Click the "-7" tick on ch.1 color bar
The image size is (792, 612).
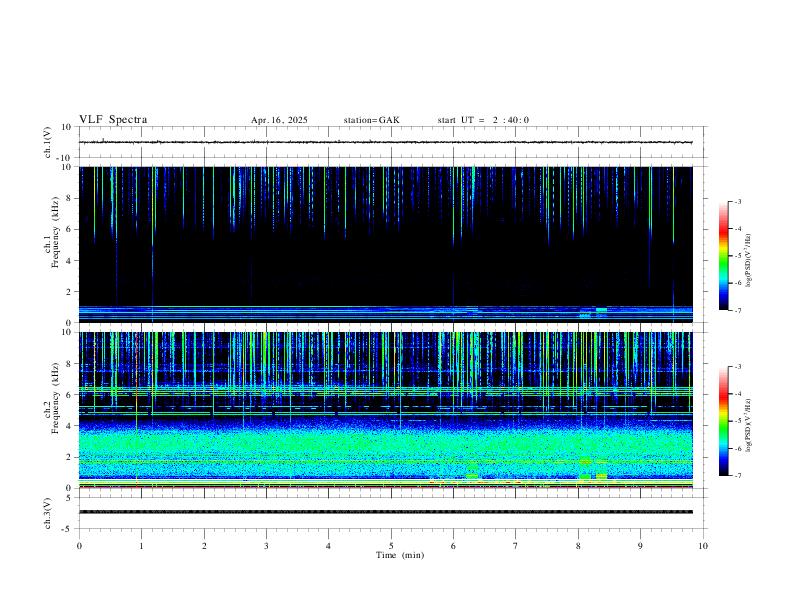point(737,311)
